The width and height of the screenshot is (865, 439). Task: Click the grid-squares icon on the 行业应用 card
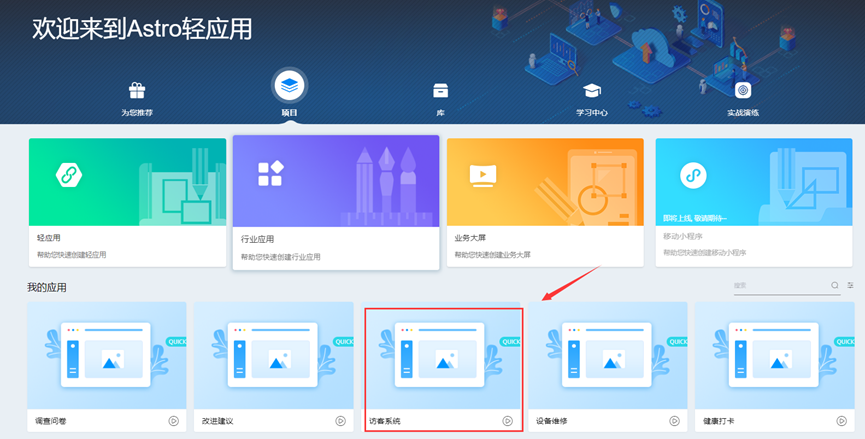click(x=270, y=173)
